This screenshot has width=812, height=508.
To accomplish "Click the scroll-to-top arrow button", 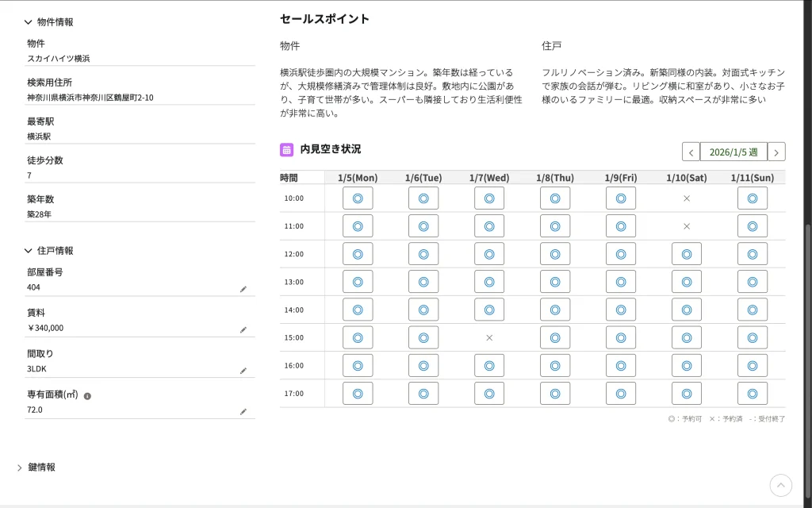I will 781,485.
